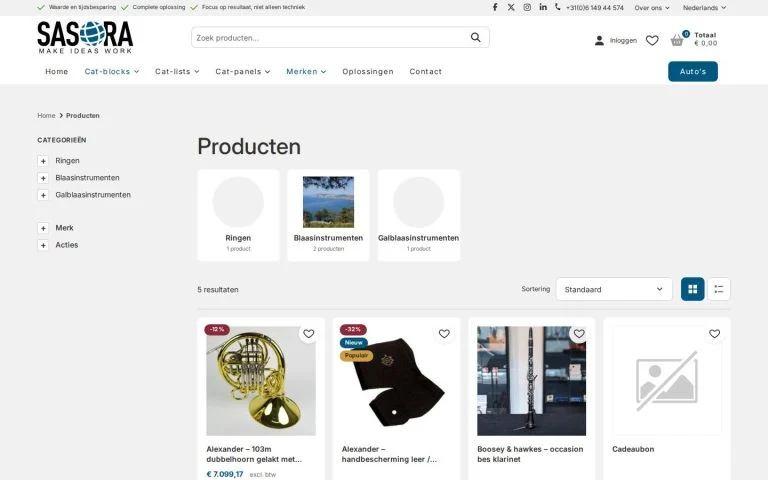The width and height of the screenshot is (768, 480).
Task: Open the Cat-panels menu
Action: point(242,72)
